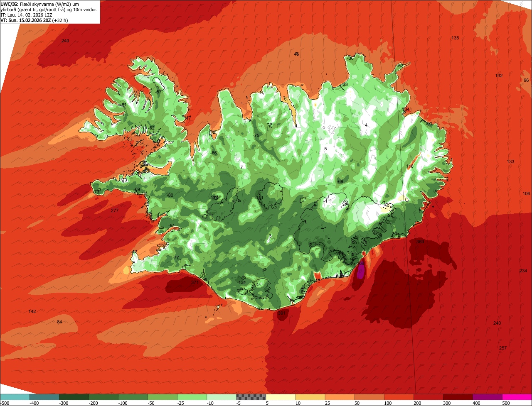The image size is (532, 406).
Task: Click the legend swatch between -400 and -300
Action: pyautogui.click(x=44, y=397)
